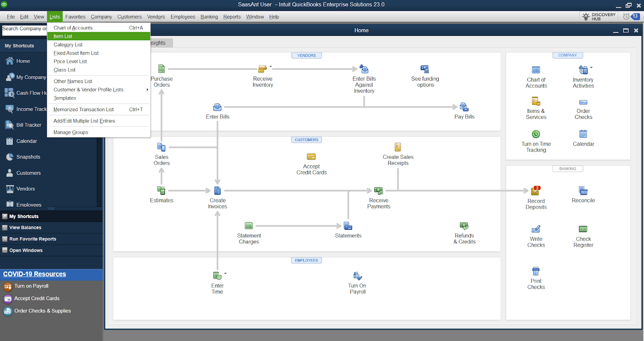Viewport: 644px width, 341px height.
Task: Open Home shortcut in sidebar
Action: (x=23, y=61)
